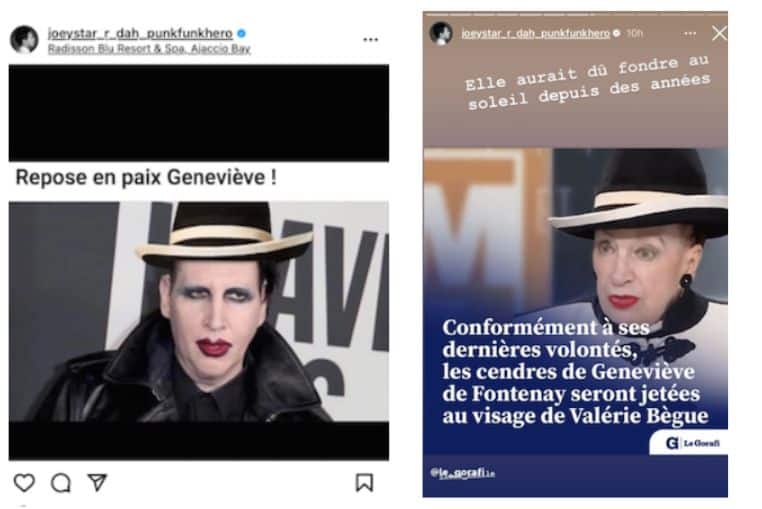
Task: Save the post with the bookmark icon
Action: [364, 482]
